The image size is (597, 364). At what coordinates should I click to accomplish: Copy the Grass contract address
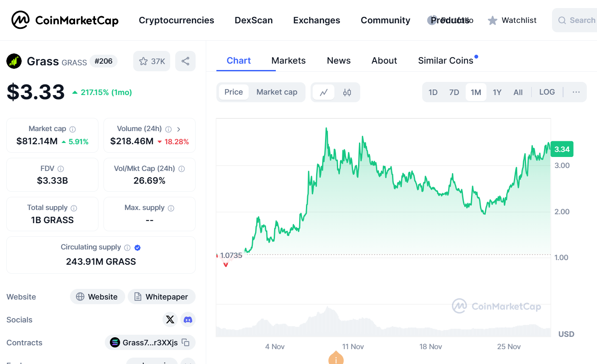pyautogui.click(x=185, y=342)
